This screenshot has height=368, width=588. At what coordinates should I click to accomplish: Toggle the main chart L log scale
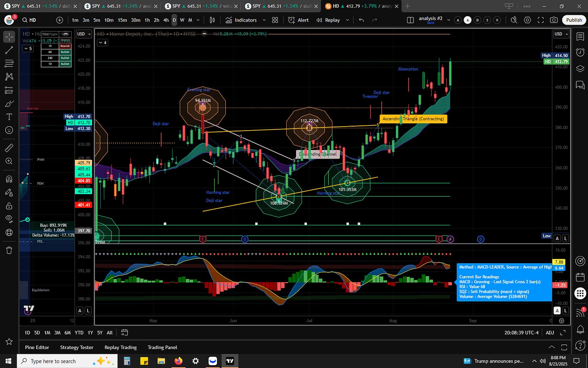tap(565, 239)
